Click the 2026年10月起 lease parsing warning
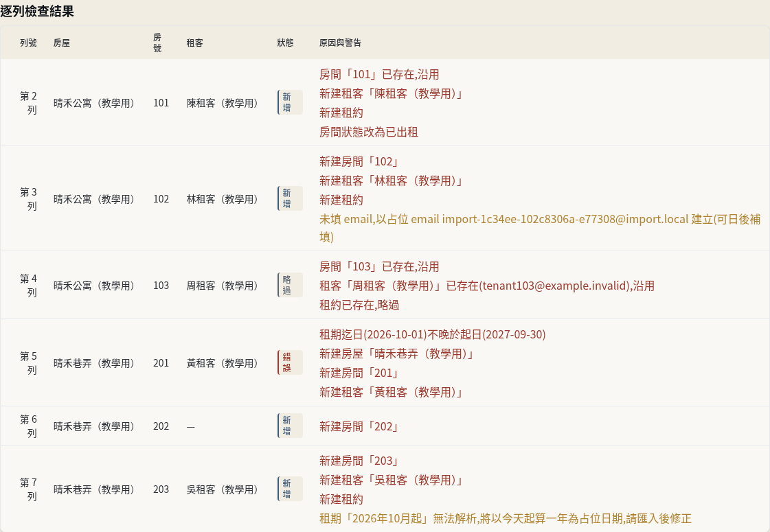Screen dimensions: 770x532 coord(506,518)
